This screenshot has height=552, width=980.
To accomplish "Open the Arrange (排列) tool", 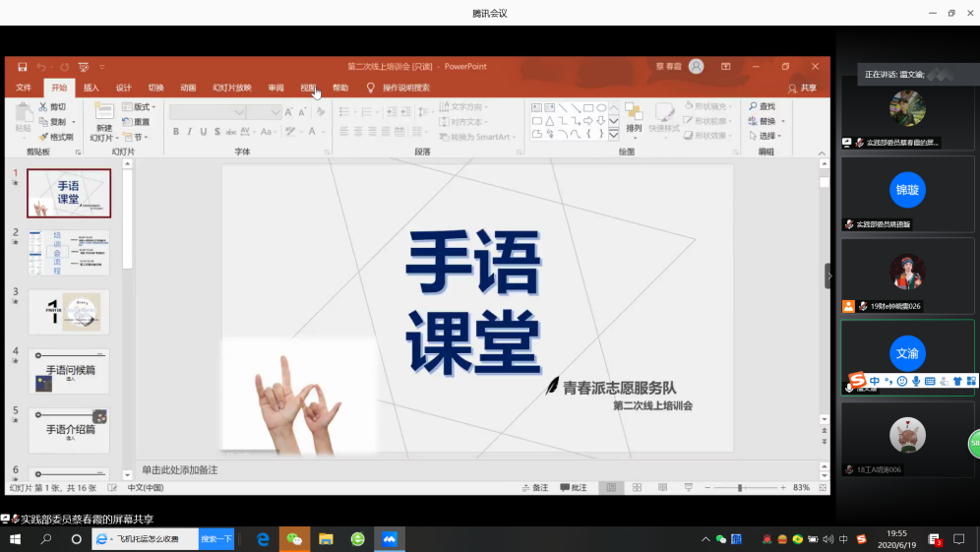I will 634,119.
